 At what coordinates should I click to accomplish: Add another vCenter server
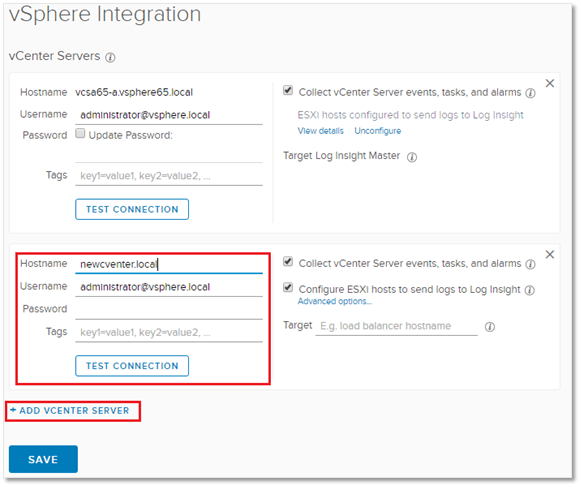click(x=70, y=411)
